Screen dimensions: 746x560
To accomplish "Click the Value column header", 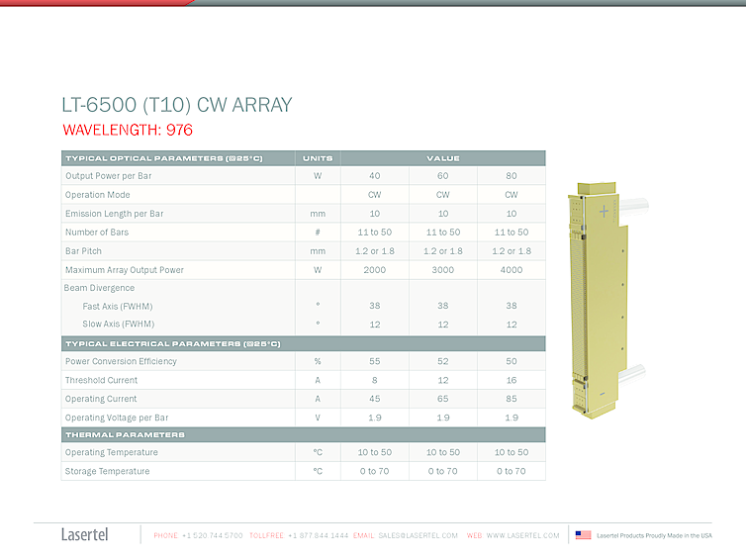I will click(443, 158).
